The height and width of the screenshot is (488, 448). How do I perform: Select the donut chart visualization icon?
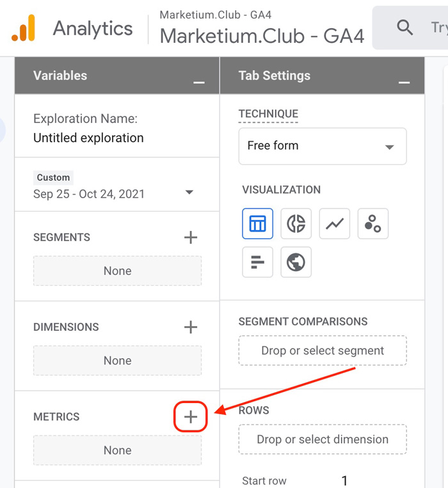pyautogui.click(x=296, y=224)
